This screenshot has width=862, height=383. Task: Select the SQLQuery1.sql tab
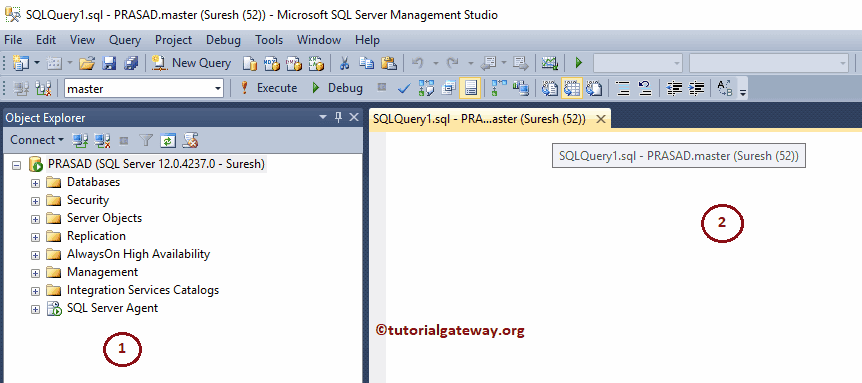pos(478,119)
